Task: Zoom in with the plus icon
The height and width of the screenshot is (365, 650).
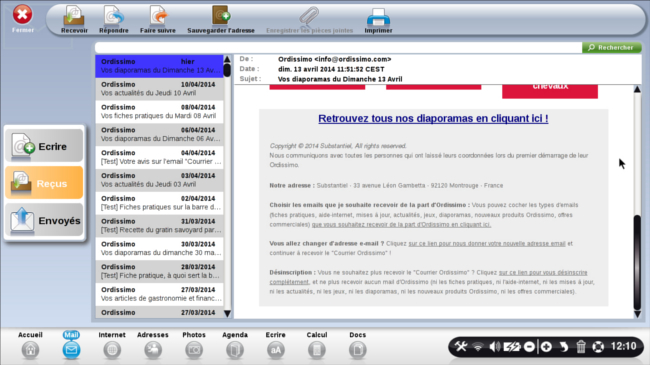Action: tap(546, 346)
